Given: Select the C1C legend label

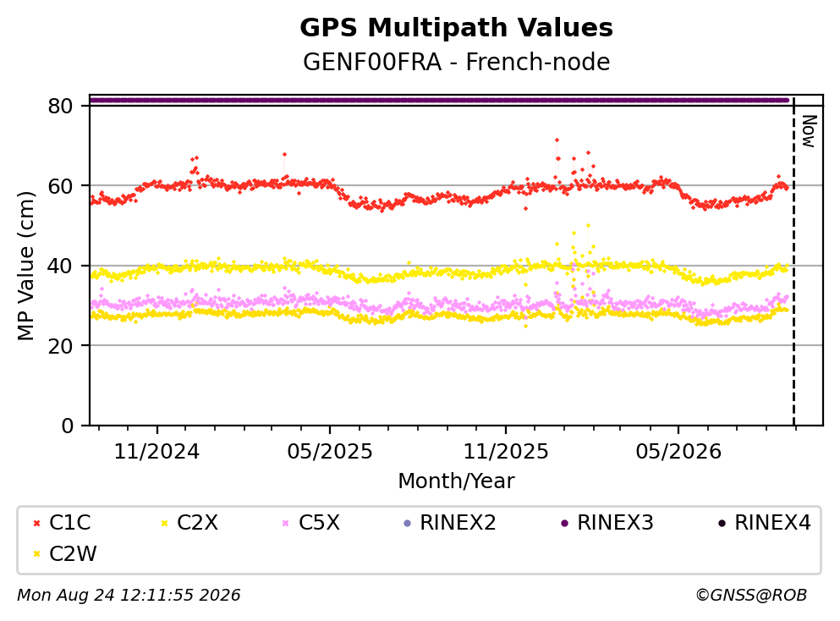Looking at the screenshot, I should 70,523.
